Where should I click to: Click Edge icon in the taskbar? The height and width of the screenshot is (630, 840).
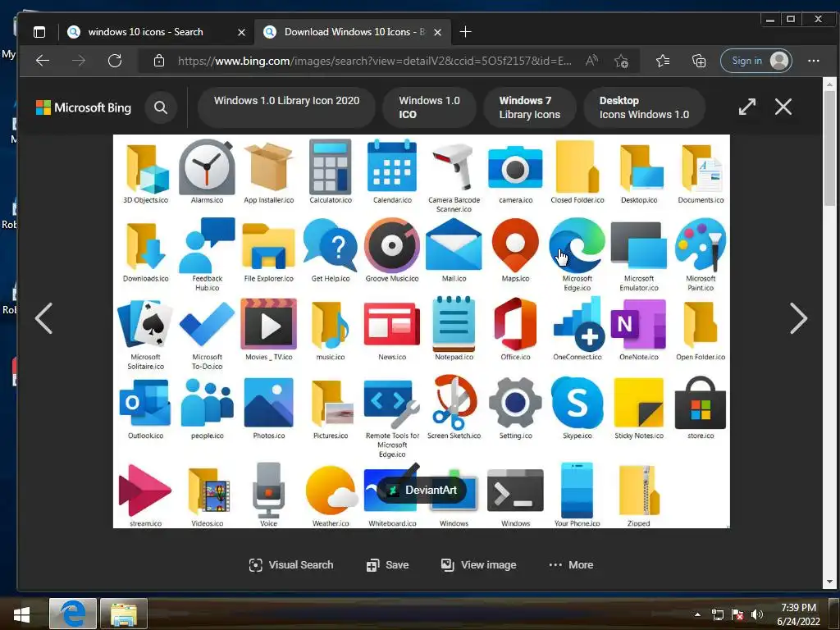73,614
